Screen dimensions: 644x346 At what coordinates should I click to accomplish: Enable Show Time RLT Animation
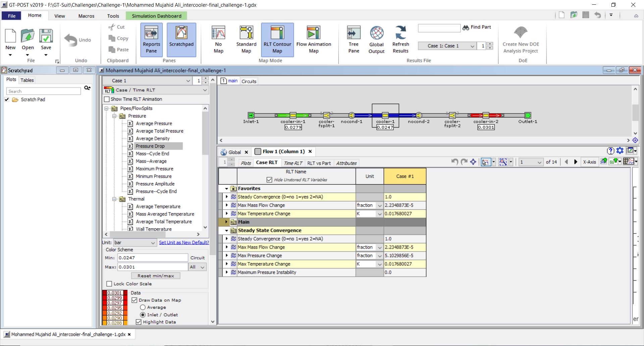[x=107, y=99]
